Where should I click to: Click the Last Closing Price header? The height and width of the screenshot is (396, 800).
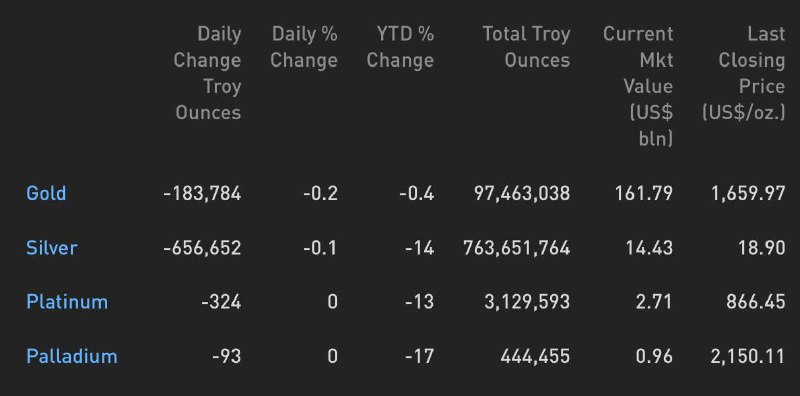[743, 73]
